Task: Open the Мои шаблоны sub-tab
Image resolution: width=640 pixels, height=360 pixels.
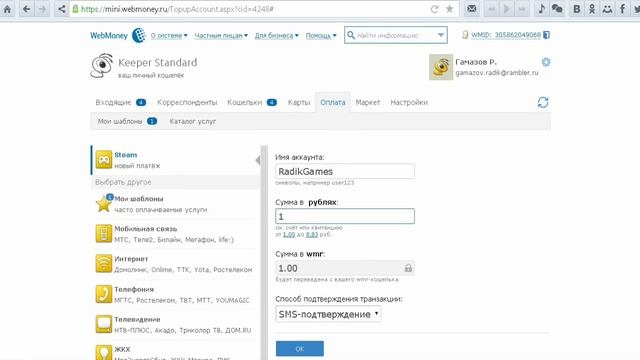Action: coord(127,121)
